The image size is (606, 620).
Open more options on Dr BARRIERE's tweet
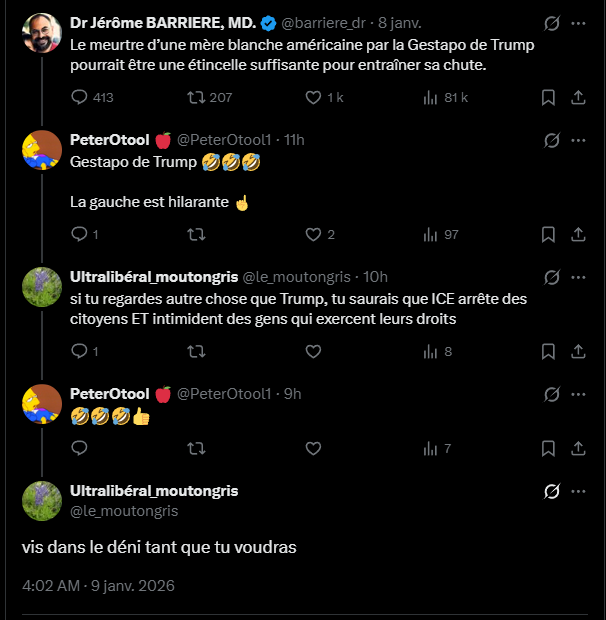coord(578,23)
